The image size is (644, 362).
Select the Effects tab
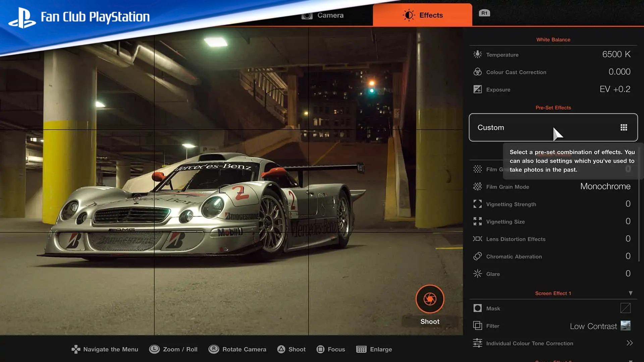coord(423,15)
